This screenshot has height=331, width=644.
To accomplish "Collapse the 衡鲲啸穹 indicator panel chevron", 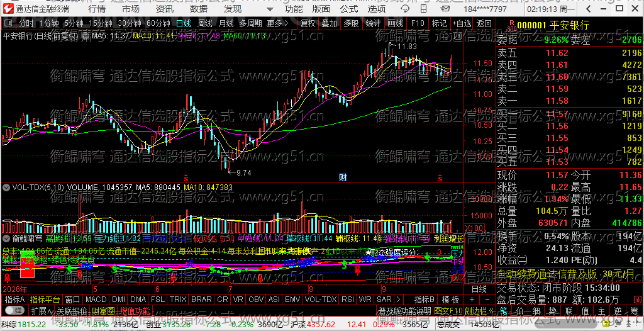I will 6,238.
